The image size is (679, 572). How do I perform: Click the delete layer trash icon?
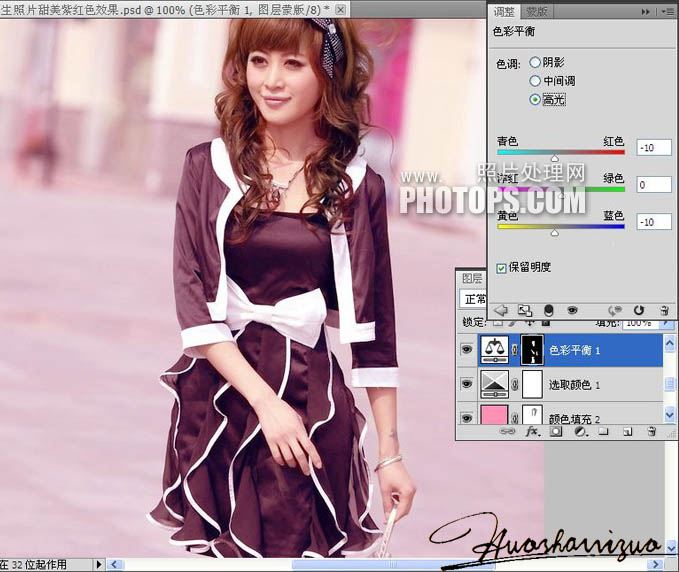click(x=650, y=432)
